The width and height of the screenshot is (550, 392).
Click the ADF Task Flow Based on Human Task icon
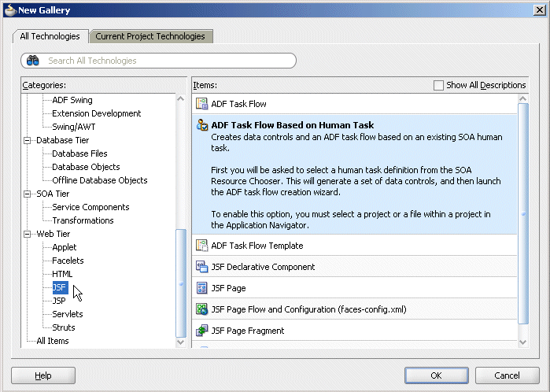pyautogui.click(x=201, y=125)
